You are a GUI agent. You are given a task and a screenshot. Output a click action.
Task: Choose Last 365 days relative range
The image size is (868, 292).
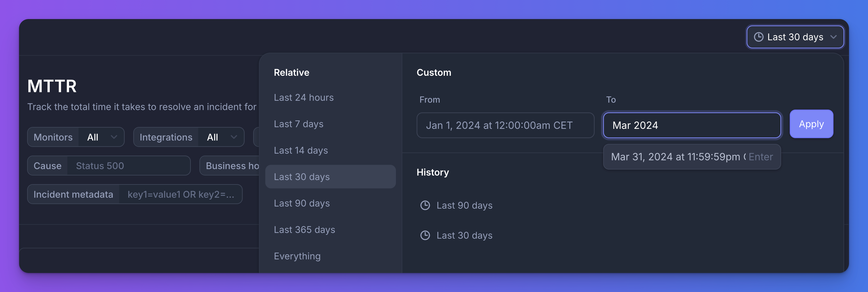point(304,229)
